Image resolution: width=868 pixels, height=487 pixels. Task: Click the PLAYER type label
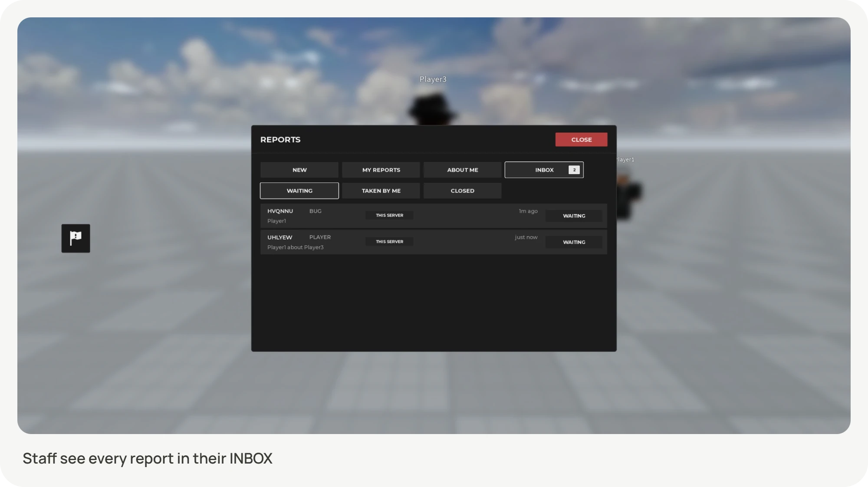click(320, 237)
